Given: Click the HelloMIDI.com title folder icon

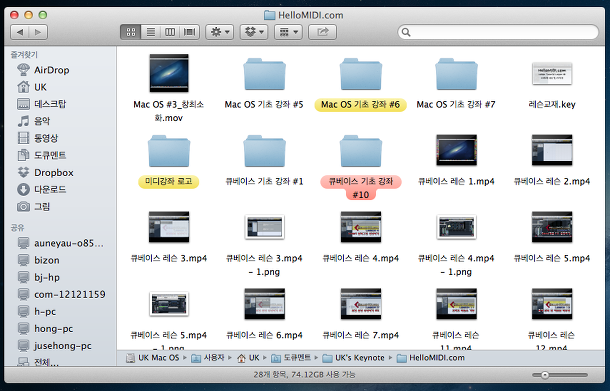Looking at the screenshot, I should (269, 15).
